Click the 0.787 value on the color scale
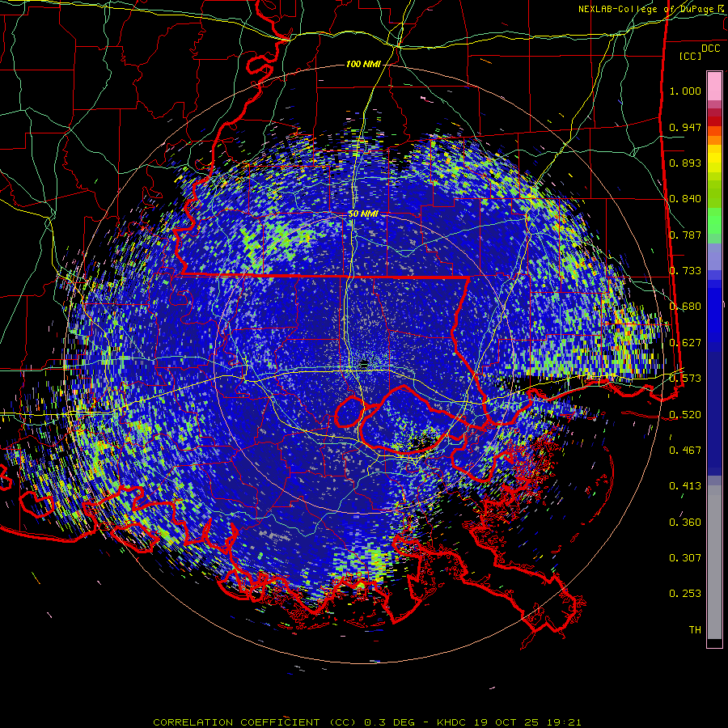Screen dimensions: 728x728 [685, 235]
